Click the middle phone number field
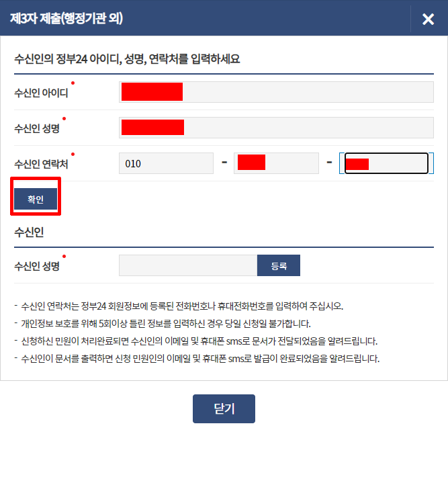This screenshot has width=448, height=477. (x=276, y=163)
